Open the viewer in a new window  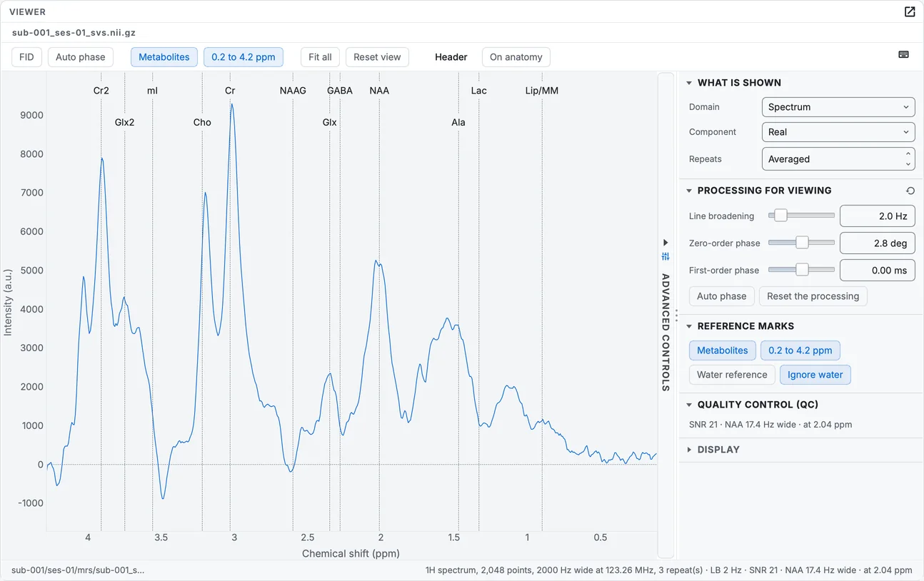point(909,12)
